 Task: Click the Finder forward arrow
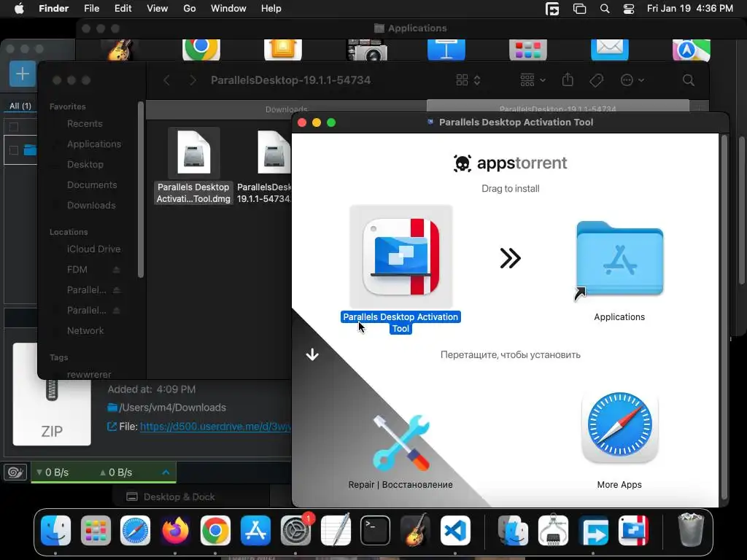(193, 80)
